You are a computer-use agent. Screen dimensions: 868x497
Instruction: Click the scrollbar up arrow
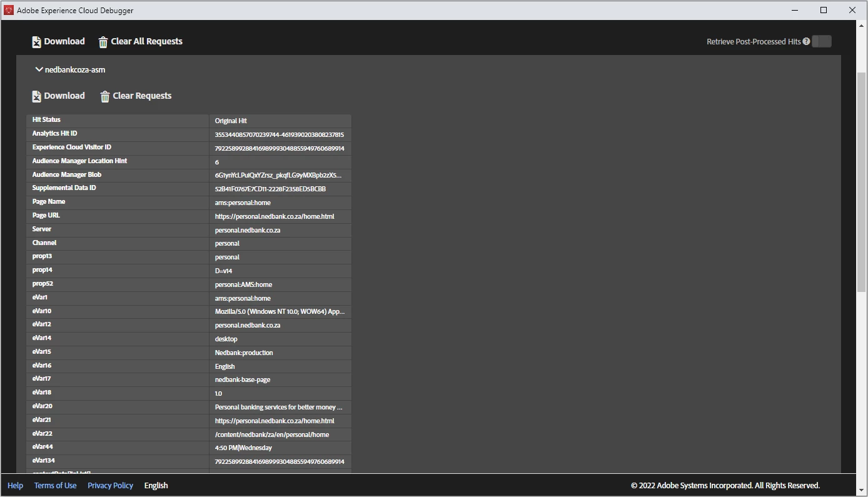tap(861, 25)
